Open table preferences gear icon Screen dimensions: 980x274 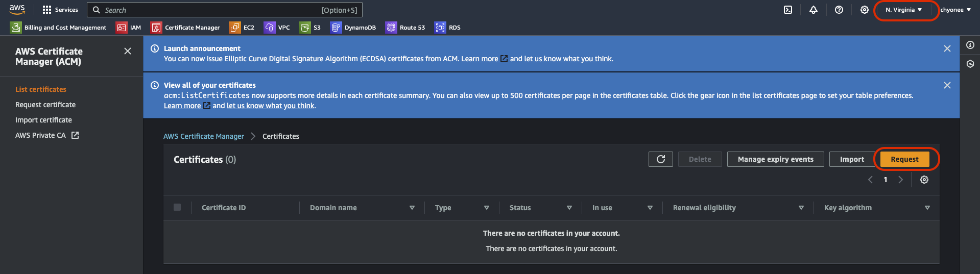(x=924, y=180)
